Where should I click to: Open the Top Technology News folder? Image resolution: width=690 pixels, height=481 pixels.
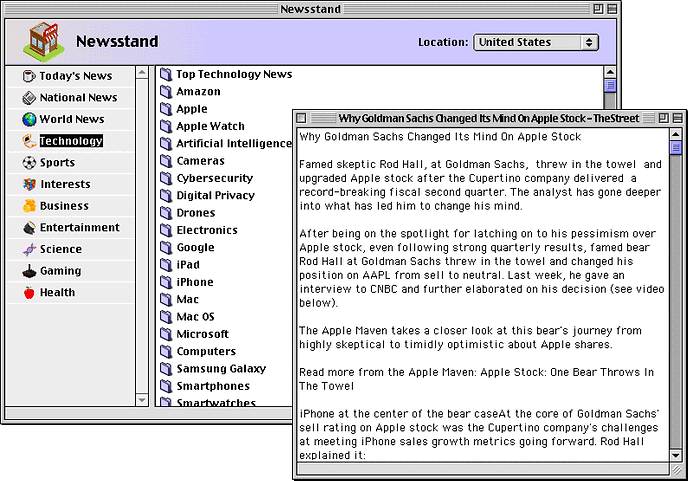[x=234, y=74]
